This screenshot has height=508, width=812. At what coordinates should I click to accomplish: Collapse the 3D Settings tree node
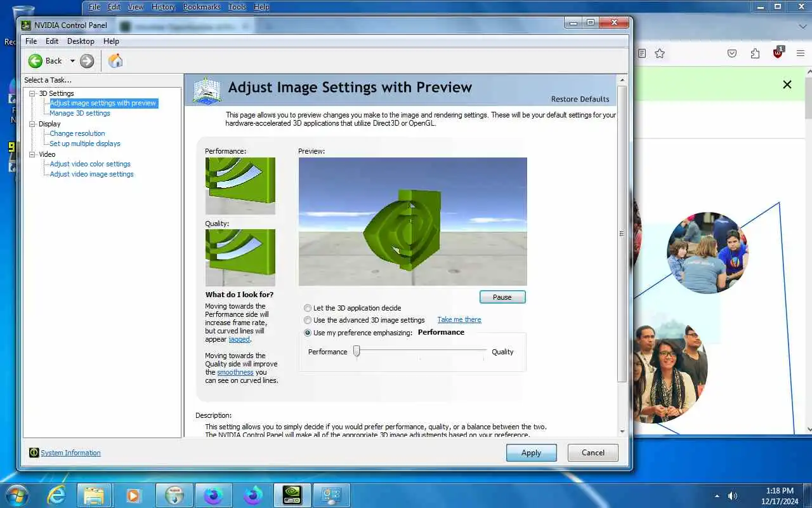pyautogui.click(x=32, y=93)
